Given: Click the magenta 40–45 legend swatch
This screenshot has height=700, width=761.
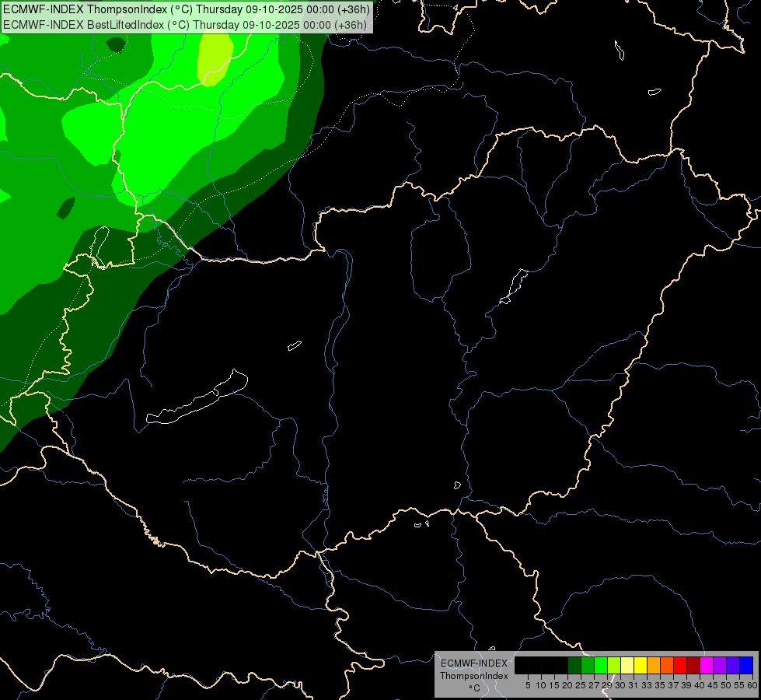Looking at the screenshot, I should (x=707, y=665).
